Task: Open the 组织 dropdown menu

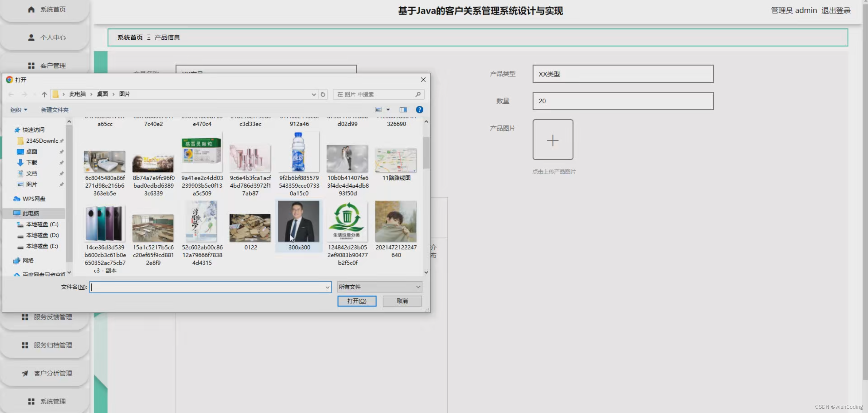Action: [19, 110]
